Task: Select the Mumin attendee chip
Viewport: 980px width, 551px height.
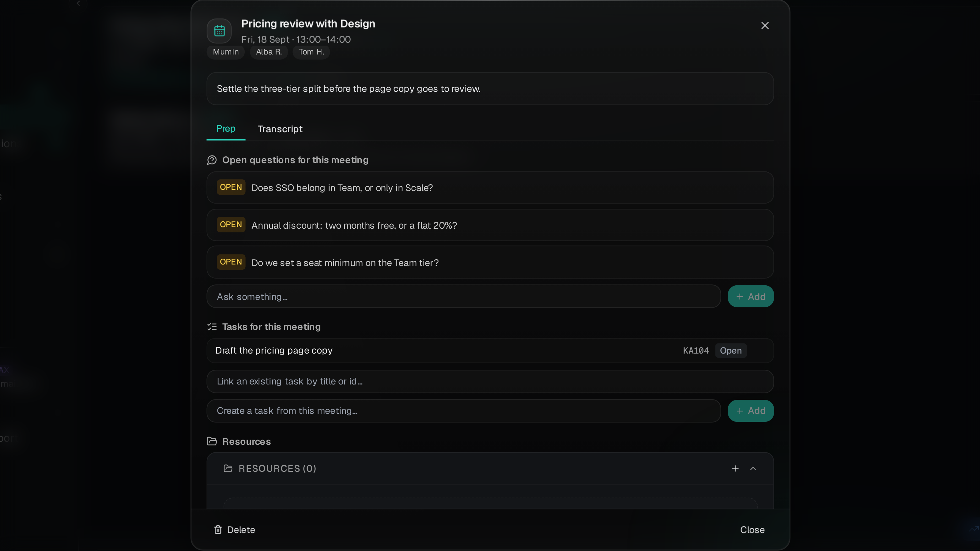Action: tap(226, 52)
